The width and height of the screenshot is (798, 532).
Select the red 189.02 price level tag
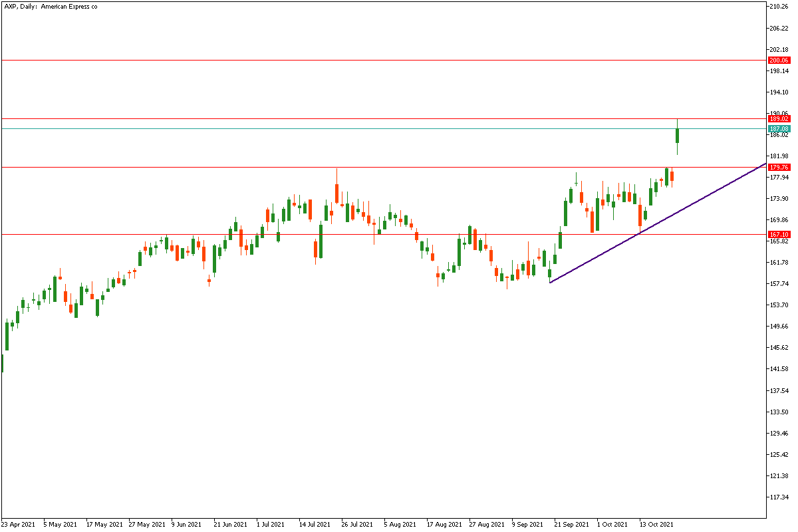[778, 119]
